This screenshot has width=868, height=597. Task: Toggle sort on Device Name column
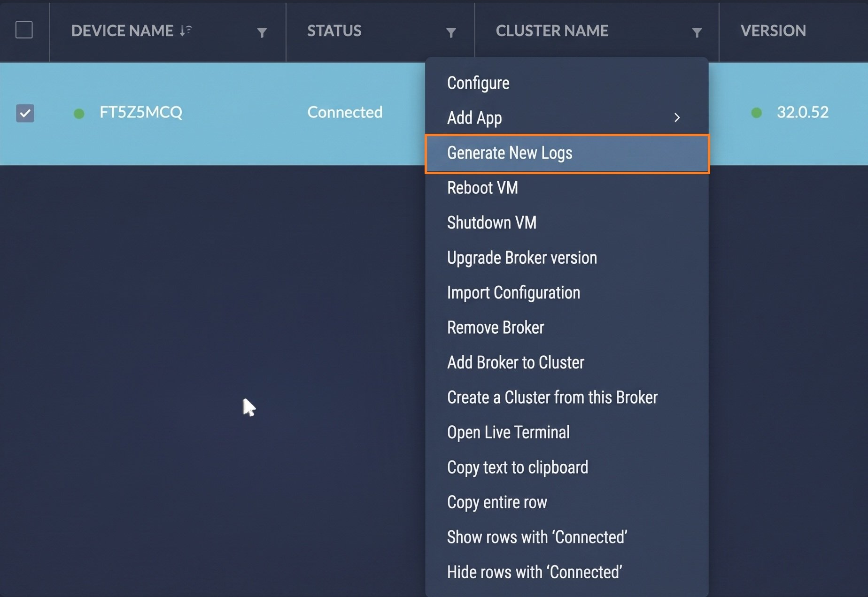186,31
